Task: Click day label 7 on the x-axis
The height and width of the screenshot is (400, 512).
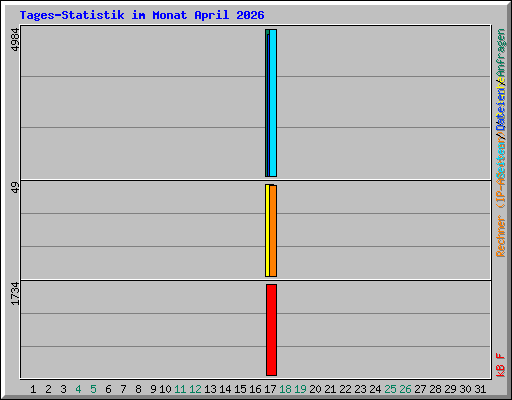Action: point(123,389)
